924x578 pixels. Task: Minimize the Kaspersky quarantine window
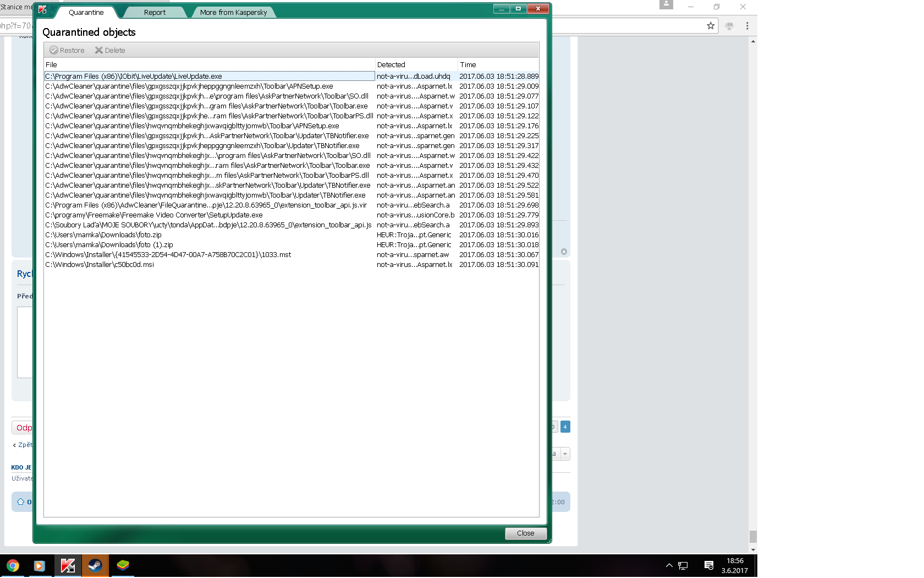501,8
